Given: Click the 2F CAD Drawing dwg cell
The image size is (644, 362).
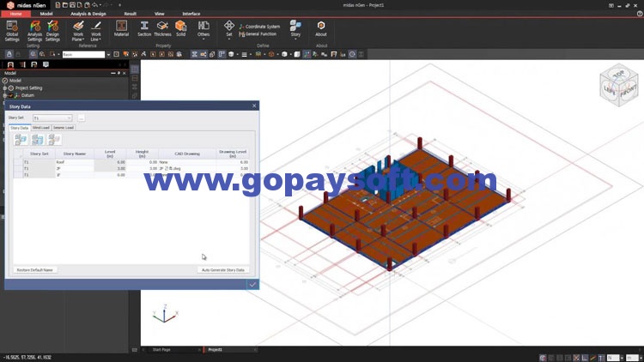Looking at the screenshot, I should click(x=187, y=169).
